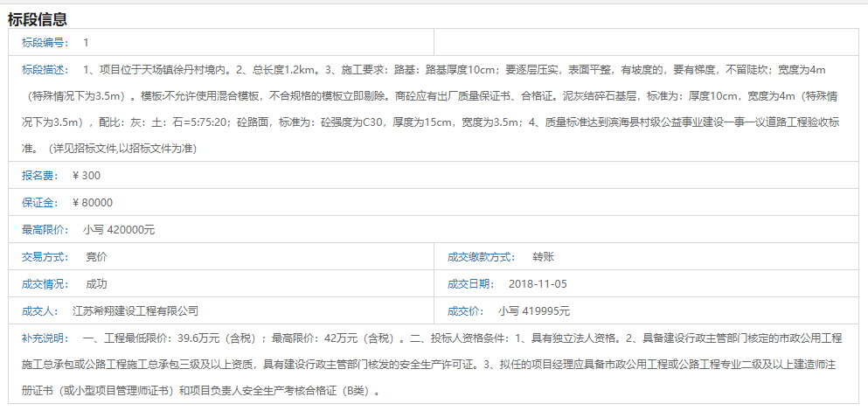
Task: Select the 成功 status value
Action: pos(96,283)
